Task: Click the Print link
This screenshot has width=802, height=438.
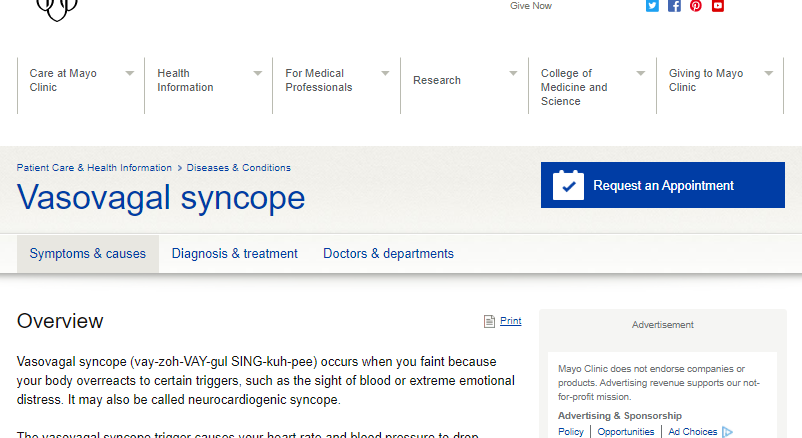Action: 510,321
